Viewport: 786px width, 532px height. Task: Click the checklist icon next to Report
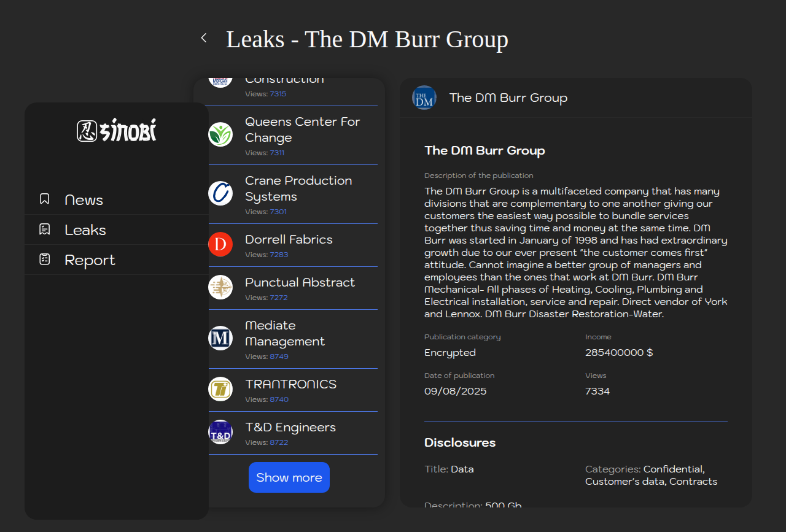point(44,259)
